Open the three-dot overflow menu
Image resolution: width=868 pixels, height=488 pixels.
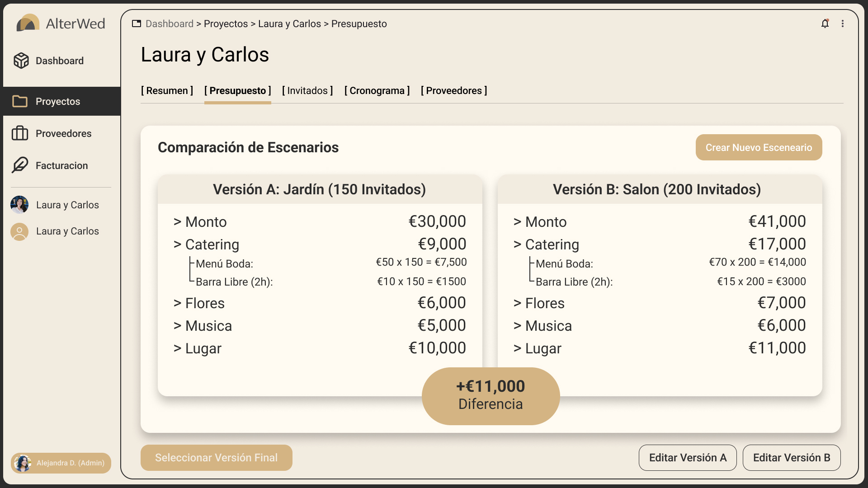tap(844, 23)
